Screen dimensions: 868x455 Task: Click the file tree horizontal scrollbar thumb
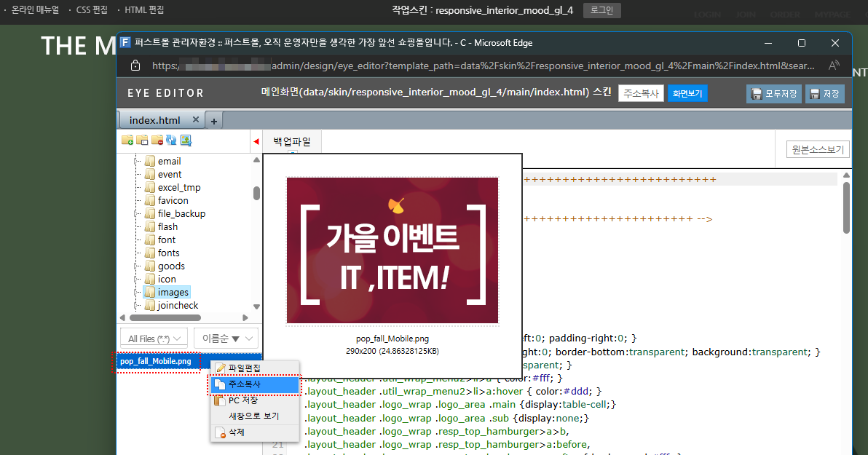165,317
